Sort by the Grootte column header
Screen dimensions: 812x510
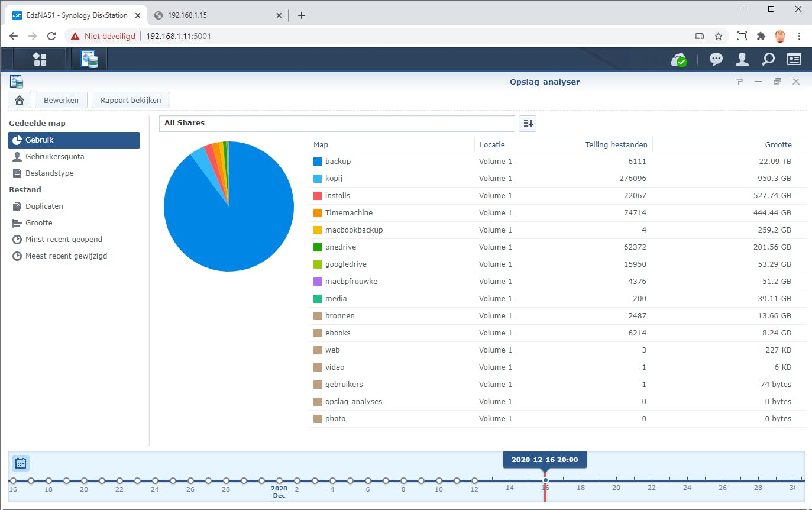coord(778,144)
